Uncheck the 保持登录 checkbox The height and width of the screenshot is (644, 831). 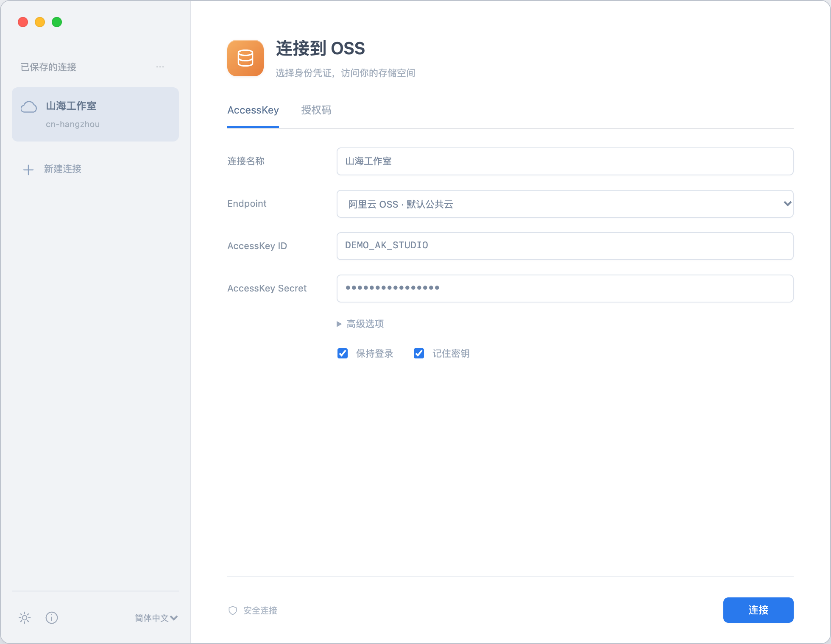(x=343, y=353)
